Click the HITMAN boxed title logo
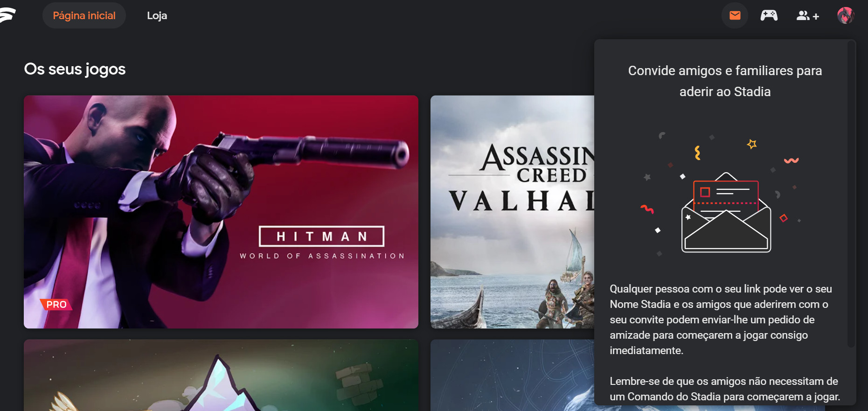The width and height of the screenshot is (868, 411). click(x=322, y=237)
